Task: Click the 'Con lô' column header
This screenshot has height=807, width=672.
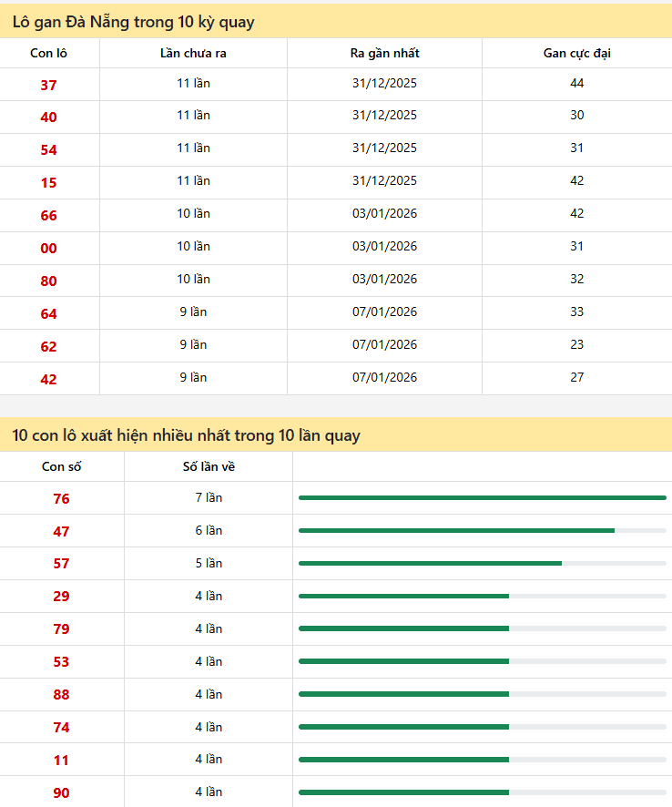Action: (48, 53)
